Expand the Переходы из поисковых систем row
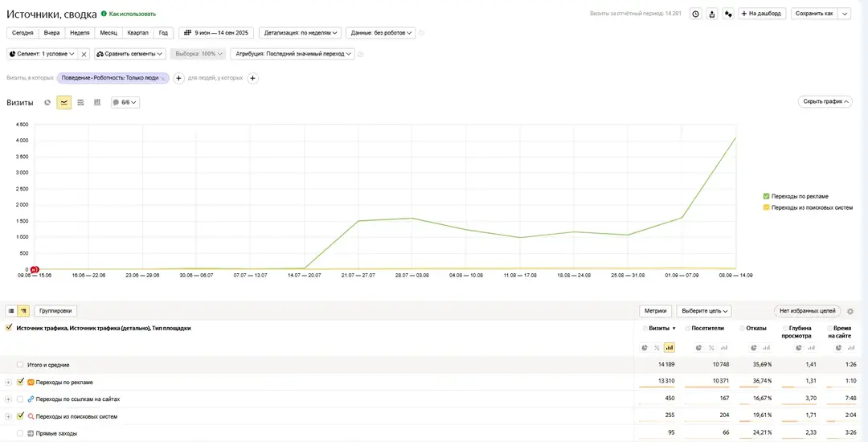 tap(8, 416)
